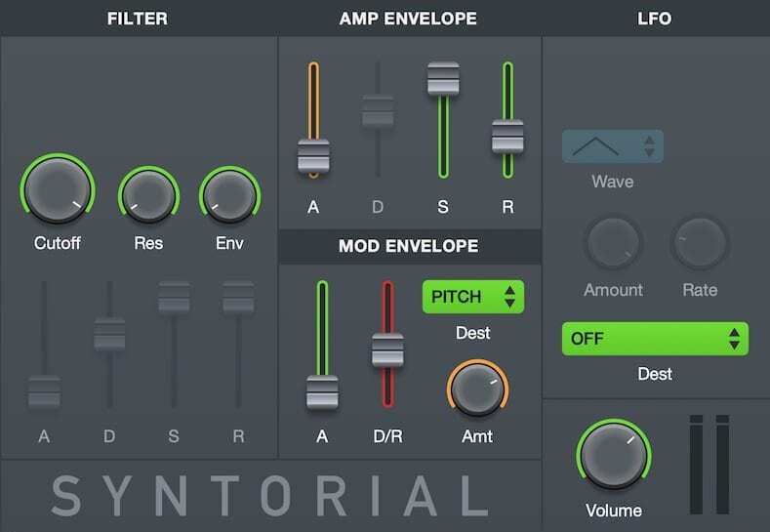Click the MOD ENVELOPE section header
This screenshot has width=770, height=532.
pyautogui.click(x=409, y=246)
